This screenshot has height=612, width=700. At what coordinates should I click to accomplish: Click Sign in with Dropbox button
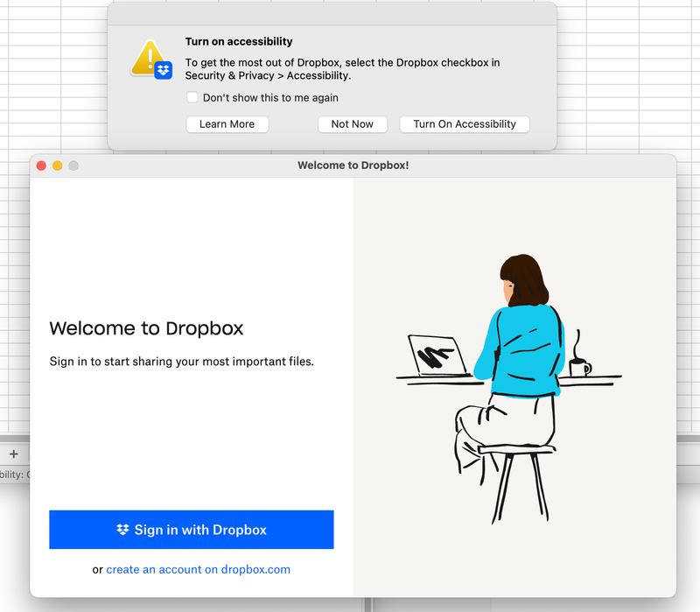coord(192,530)
